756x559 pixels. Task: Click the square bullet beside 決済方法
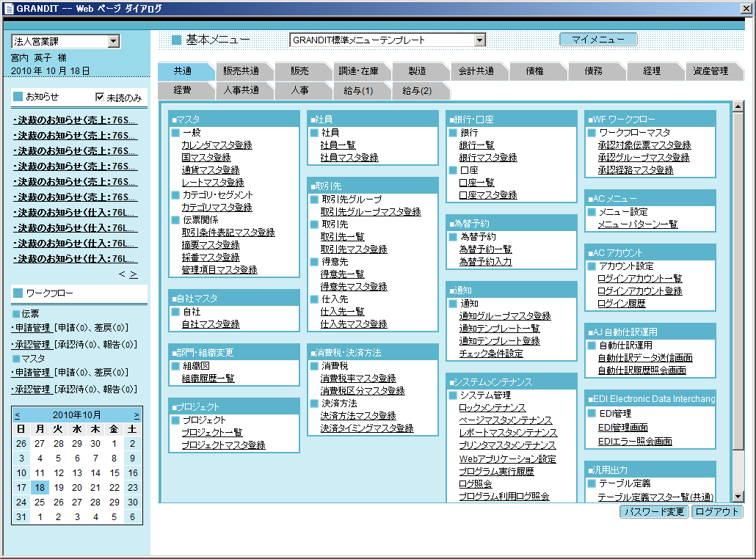click(x=314, y=403)
